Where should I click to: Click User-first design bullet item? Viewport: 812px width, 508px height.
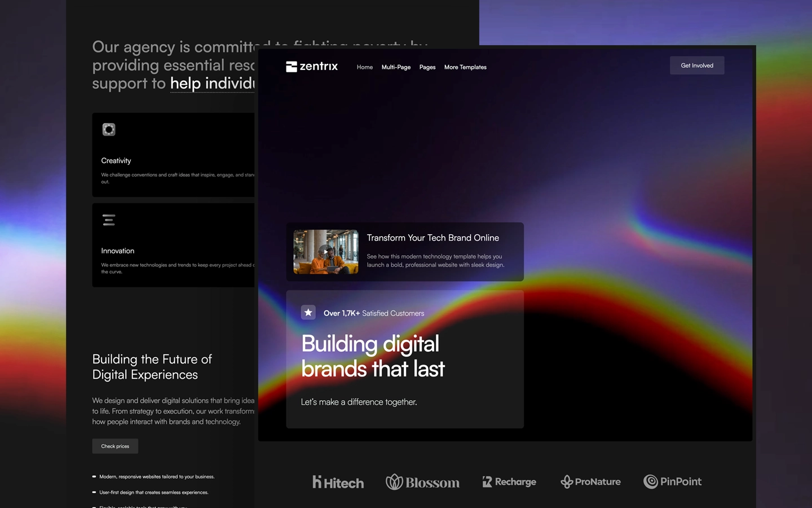(x=151, y=493)
